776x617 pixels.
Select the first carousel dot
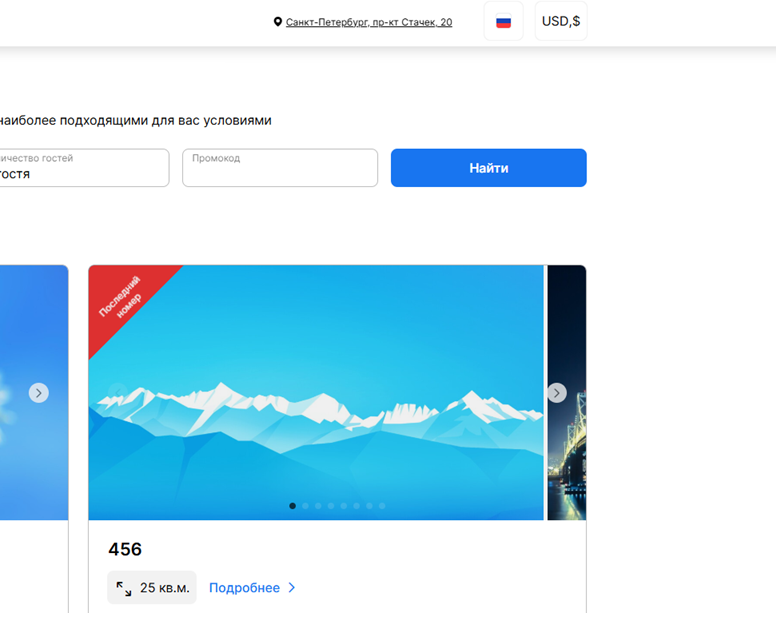pos(292,506)
